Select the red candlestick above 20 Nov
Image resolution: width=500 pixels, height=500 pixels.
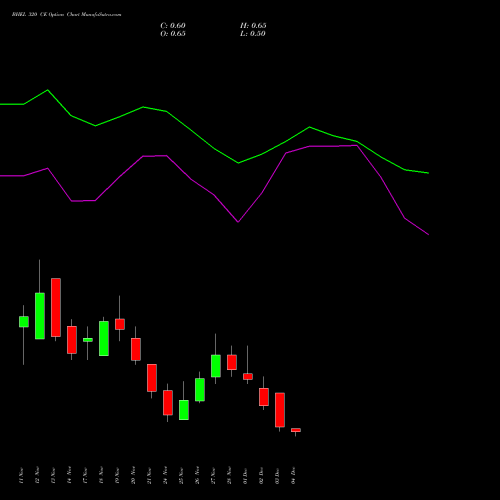click(136, 349)
